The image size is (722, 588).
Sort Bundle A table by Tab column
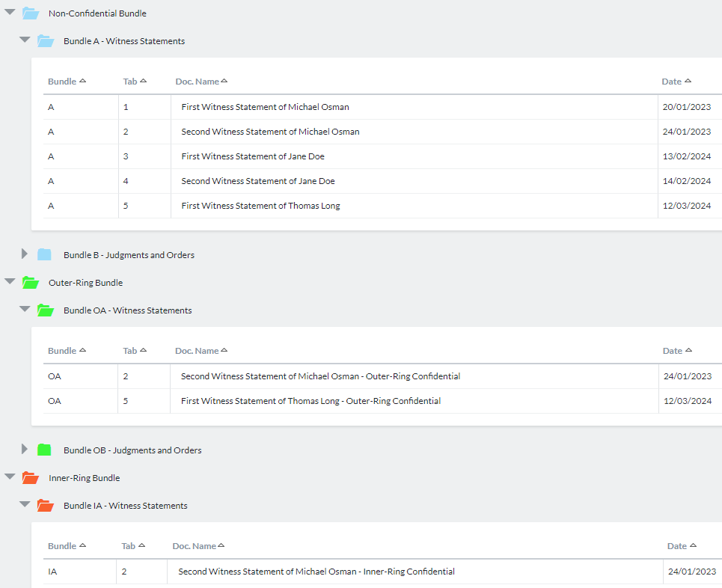135,82
